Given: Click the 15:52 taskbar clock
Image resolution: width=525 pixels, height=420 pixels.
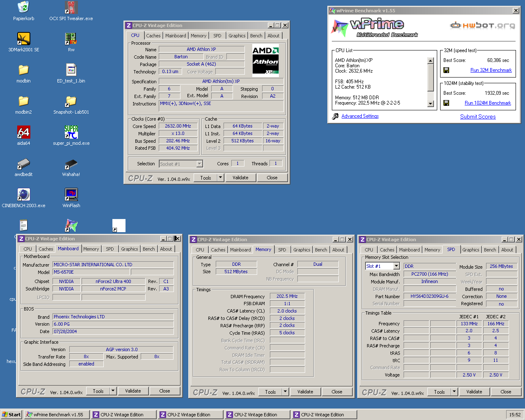Looking at the screenshot, I should coord(515,415).
